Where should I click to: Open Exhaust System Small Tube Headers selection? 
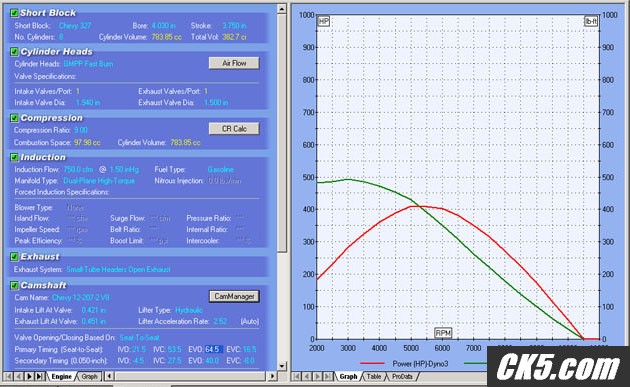pyautogui.click(x=118, y=269)
